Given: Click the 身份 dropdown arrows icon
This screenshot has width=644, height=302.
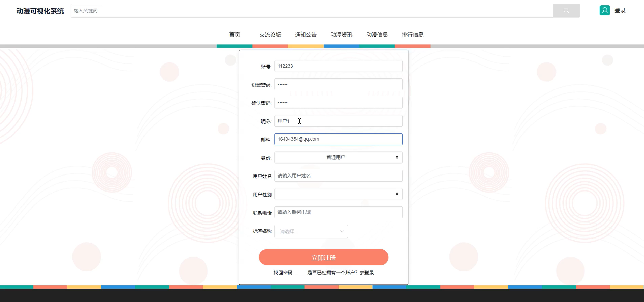Looking at the screenshot, I should [x=397, y=157].
